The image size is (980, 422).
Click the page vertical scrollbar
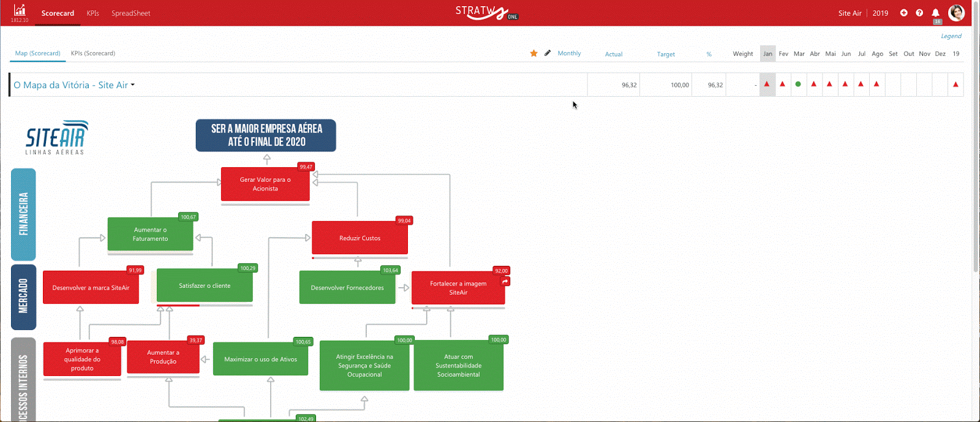(x=976, y=138)
